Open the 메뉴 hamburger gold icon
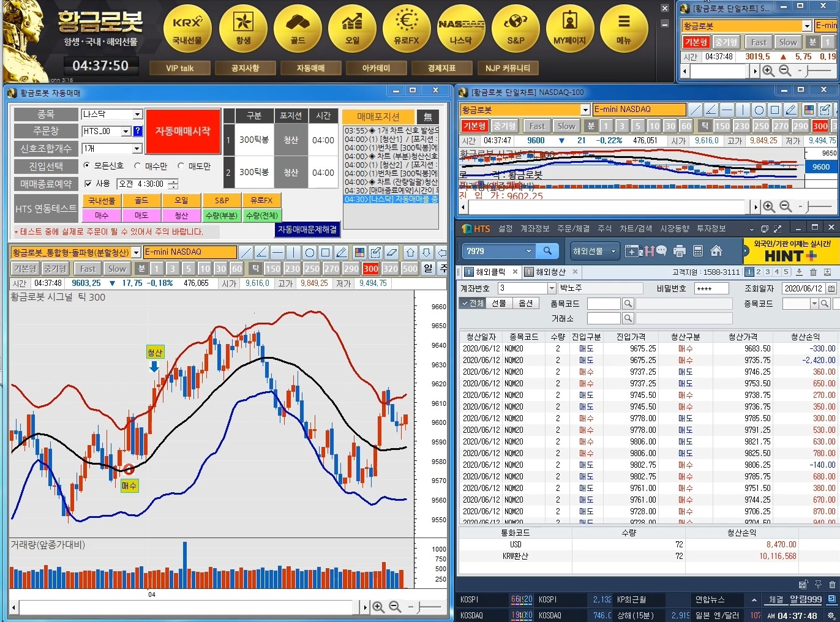Screen dimensions: 840x622 coord(624,29)
